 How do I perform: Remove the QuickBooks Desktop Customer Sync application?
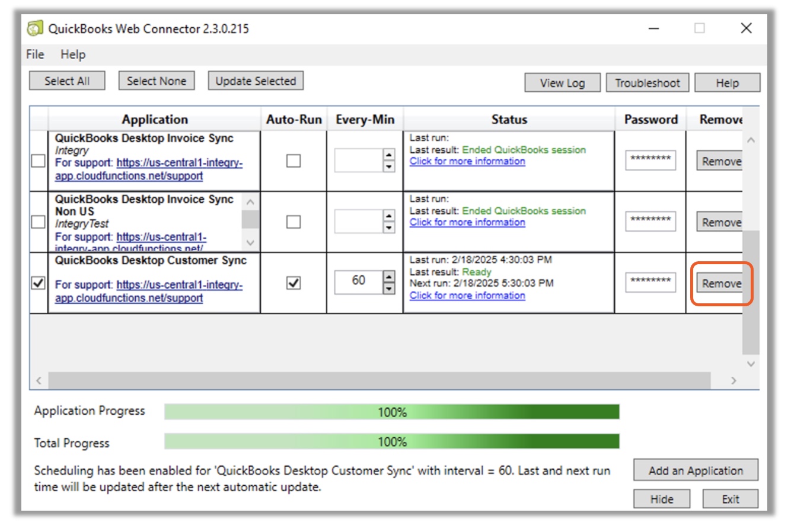[x=719, y=283]
